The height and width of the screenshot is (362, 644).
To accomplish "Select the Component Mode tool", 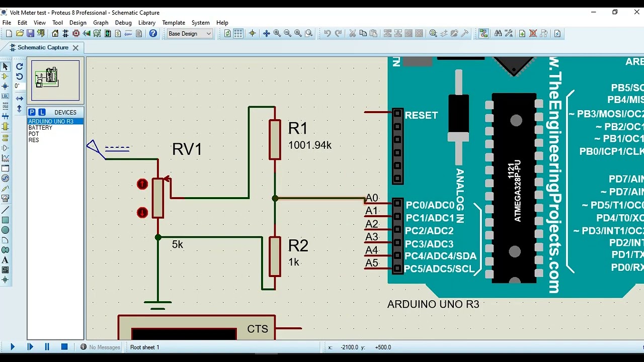I will tap(5, 76).
